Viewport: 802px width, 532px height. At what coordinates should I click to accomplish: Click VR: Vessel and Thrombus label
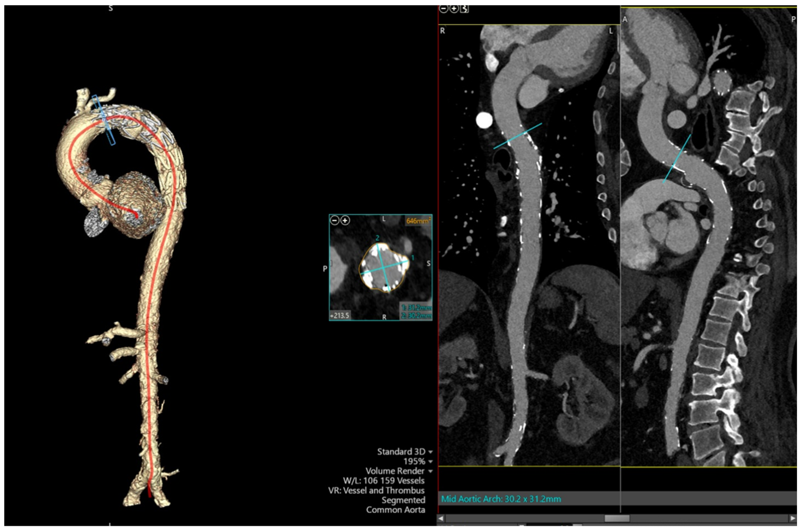pos(376,491)
